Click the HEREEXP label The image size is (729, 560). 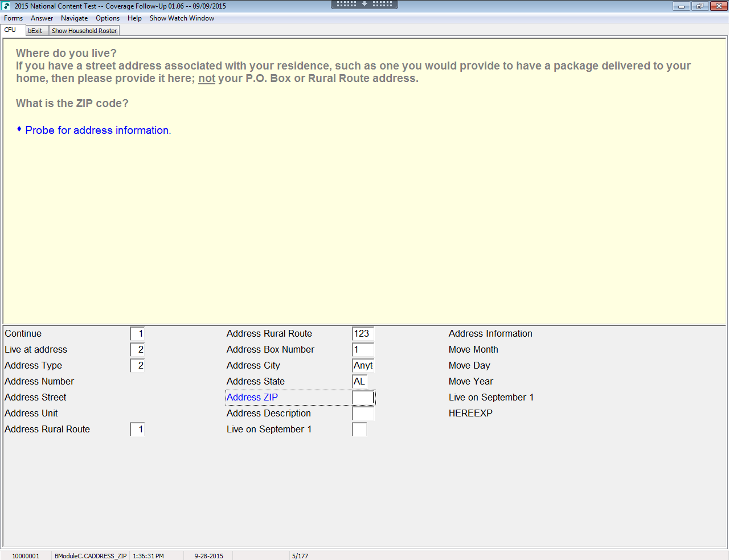470,414
